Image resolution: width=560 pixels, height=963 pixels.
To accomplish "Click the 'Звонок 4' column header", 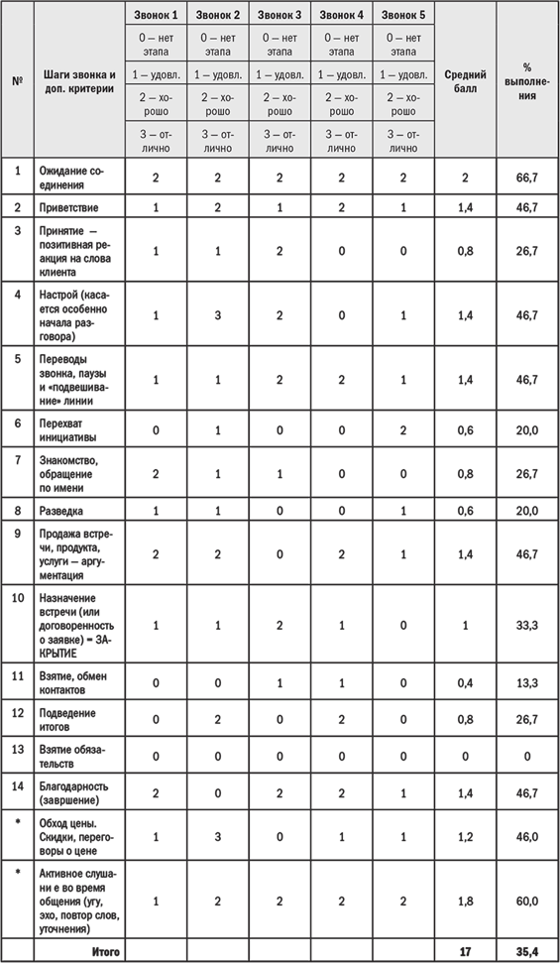I will (x=342, y=13).
